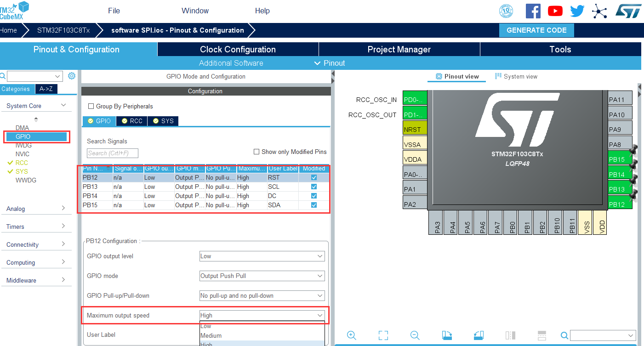Image resolution: width=644 pixels, height=346 pixels.
Task: Open the Help menu
Action: (262, 11)
